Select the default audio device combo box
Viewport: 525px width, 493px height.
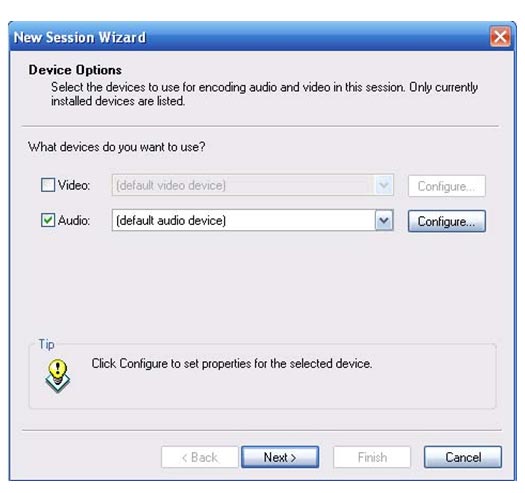click(x=253, y=220)
